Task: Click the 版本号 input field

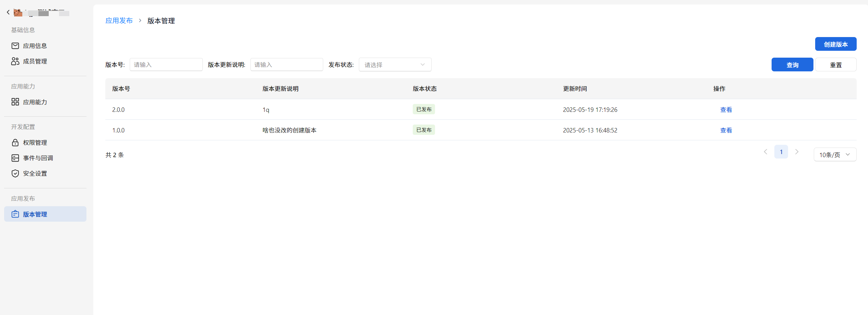Action: click(x=166, y=65)
